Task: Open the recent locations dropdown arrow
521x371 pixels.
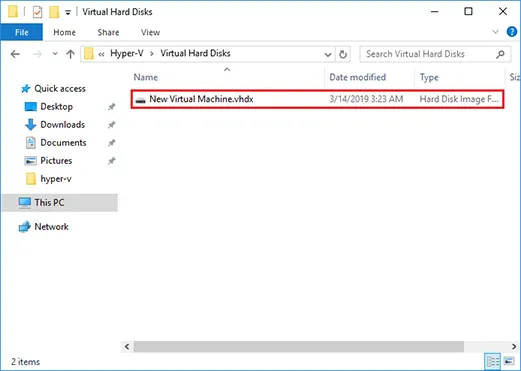Action: [x=55, y=54]
